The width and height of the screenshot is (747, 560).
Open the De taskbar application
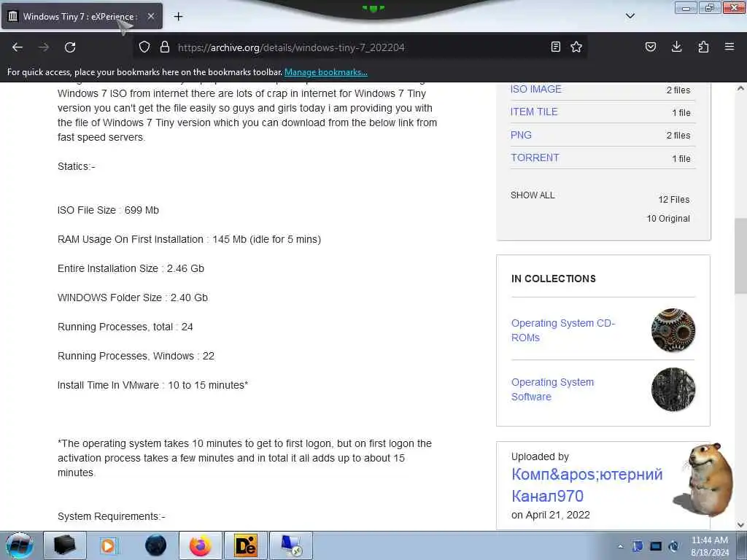246,545
